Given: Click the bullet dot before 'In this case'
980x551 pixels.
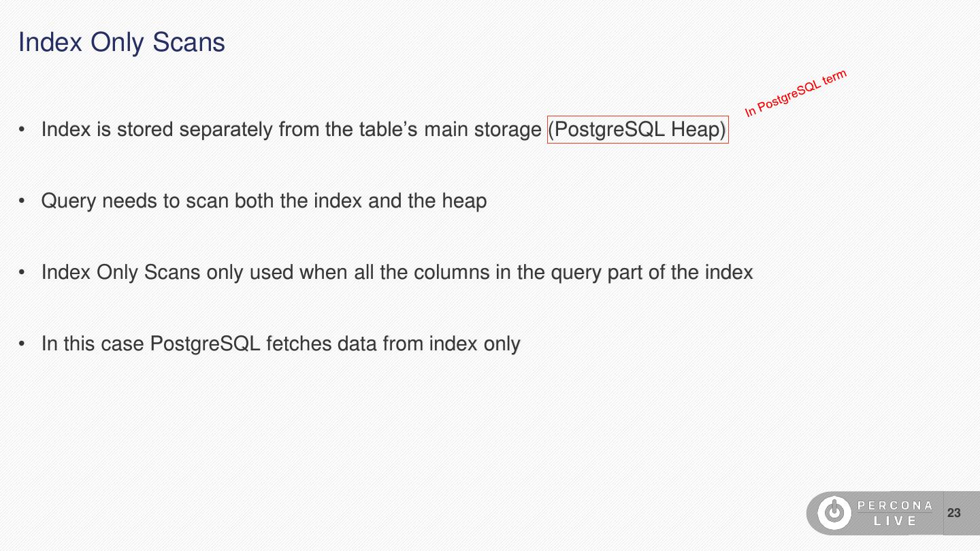Looking at the screenshot, I should click(x=23, y=344).
